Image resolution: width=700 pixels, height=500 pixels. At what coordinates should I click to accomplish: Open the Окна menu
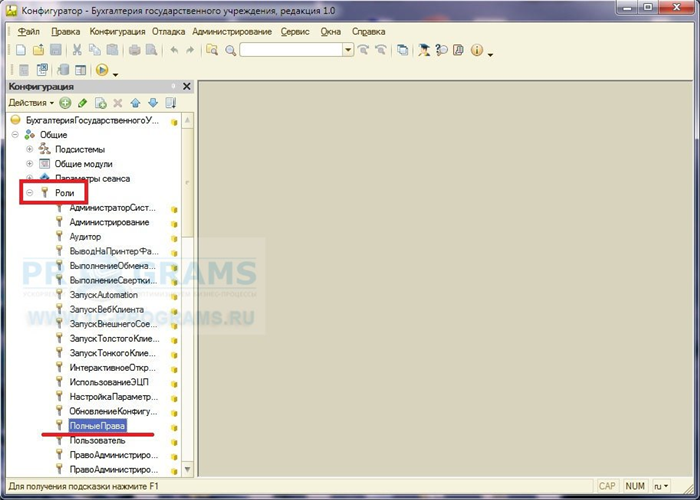(x=331, y=32)
